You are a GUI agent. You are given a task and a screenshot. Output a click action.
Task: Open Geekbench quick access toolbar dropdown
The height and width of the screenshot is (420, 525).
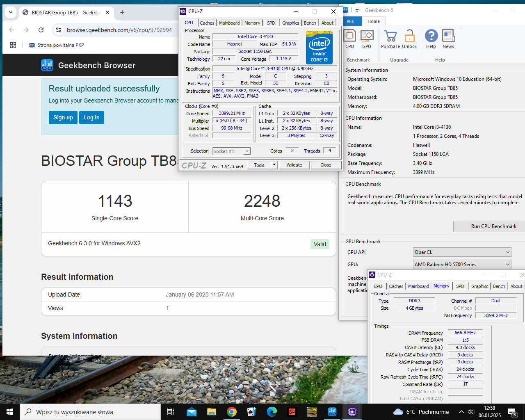pos(357,10)
